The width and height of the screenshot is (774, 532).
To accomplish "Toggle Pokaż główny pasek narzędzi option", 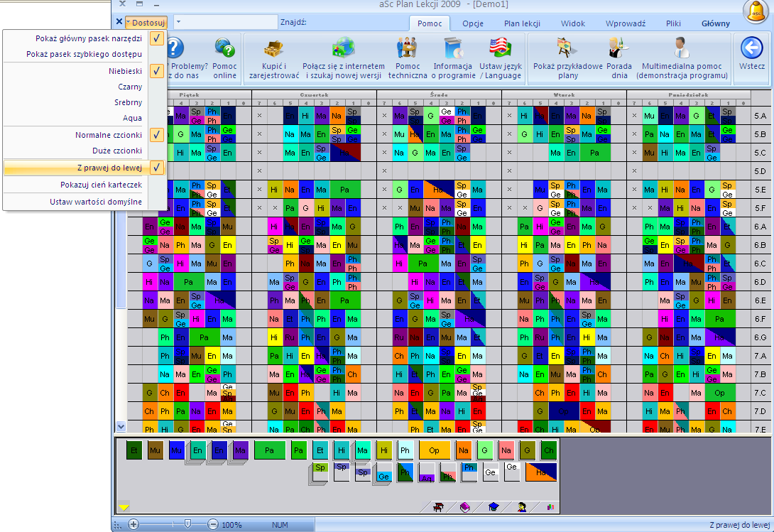I will [89, 38].
